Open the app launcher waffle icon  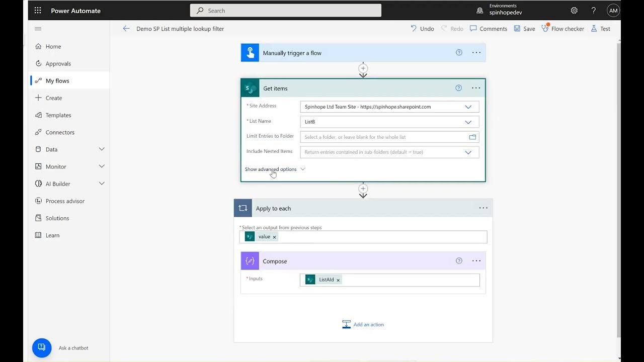tap(38, 11)
